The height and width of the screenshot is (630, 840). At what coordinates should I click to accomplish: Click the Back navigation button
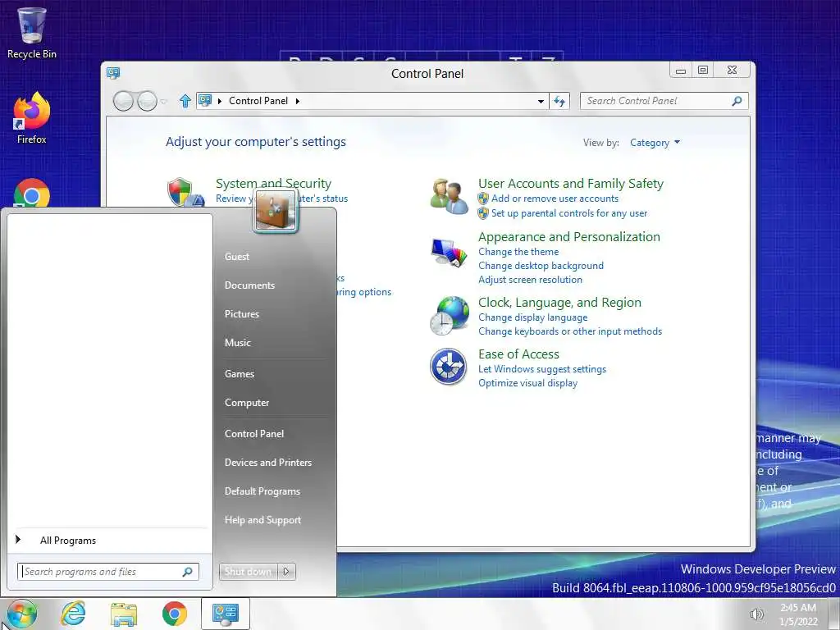tap(123, 101)
